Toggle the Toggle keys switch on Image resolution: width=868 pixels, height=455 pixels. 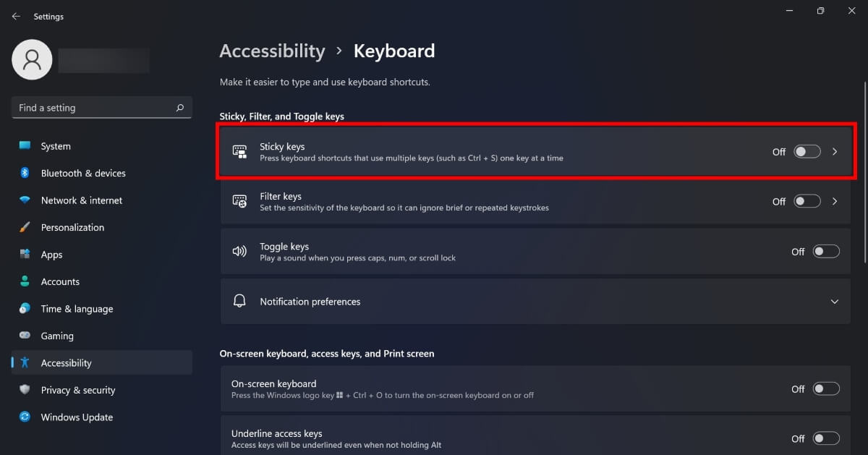[x=826, y=252]
